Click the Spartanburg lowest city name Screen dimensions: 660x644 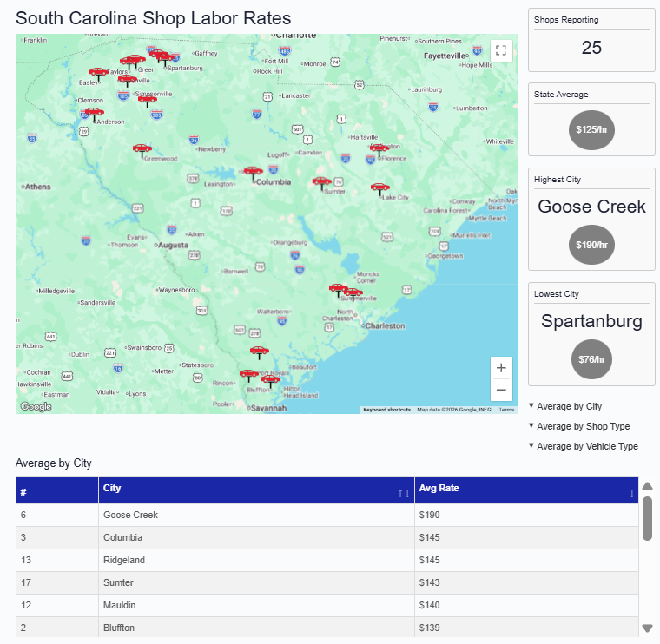[591, 321]
